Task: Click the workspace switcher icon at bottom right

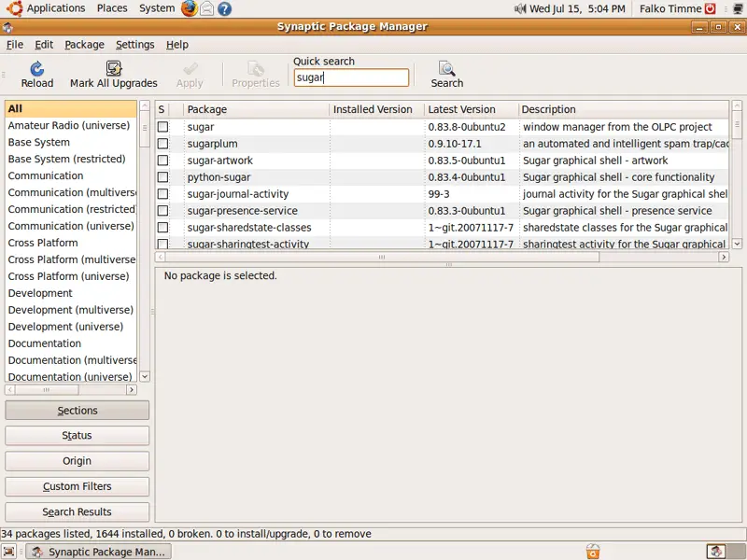Action: (x=715, y=551)
